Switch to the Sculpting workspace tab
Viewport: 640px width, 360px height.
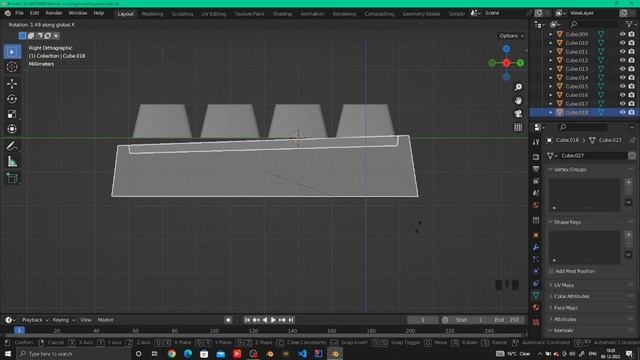pyautogui.click(x=182, y=14)
